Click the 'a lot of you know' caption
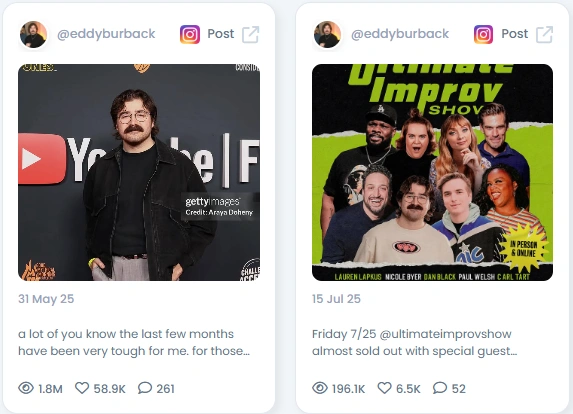This screenshot has width=573, height=414. click(134, 342)
